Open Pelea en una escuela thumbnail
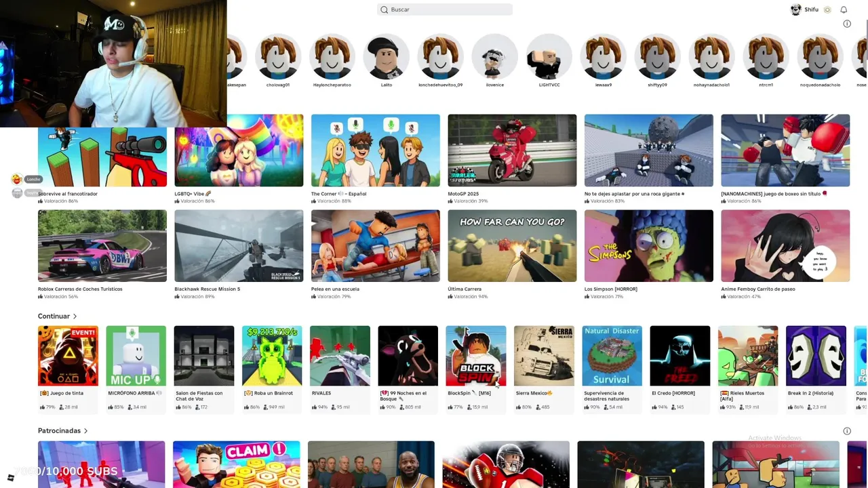This screenshot has width=868, height=488. click(376, 246)
